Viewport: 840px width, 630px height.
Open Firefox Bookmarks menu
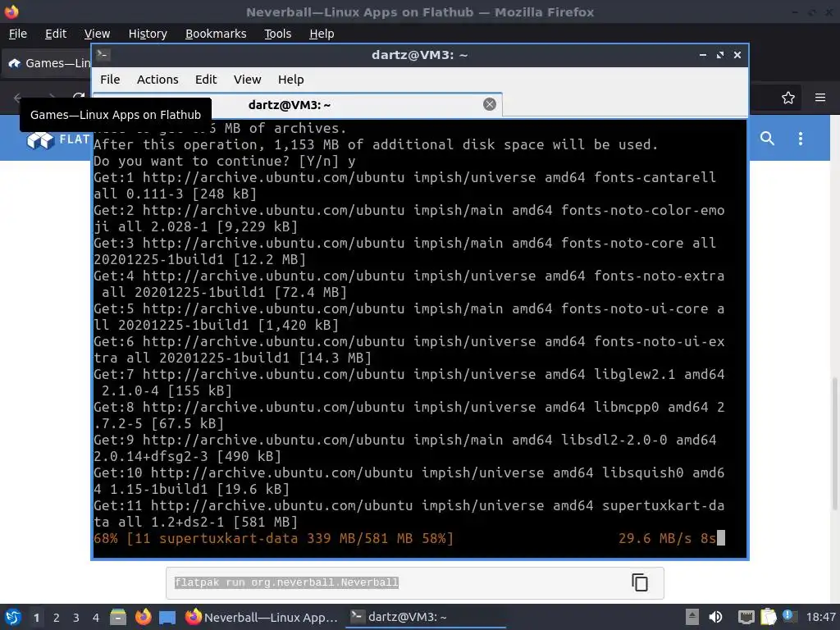click(x=216, y=34)
